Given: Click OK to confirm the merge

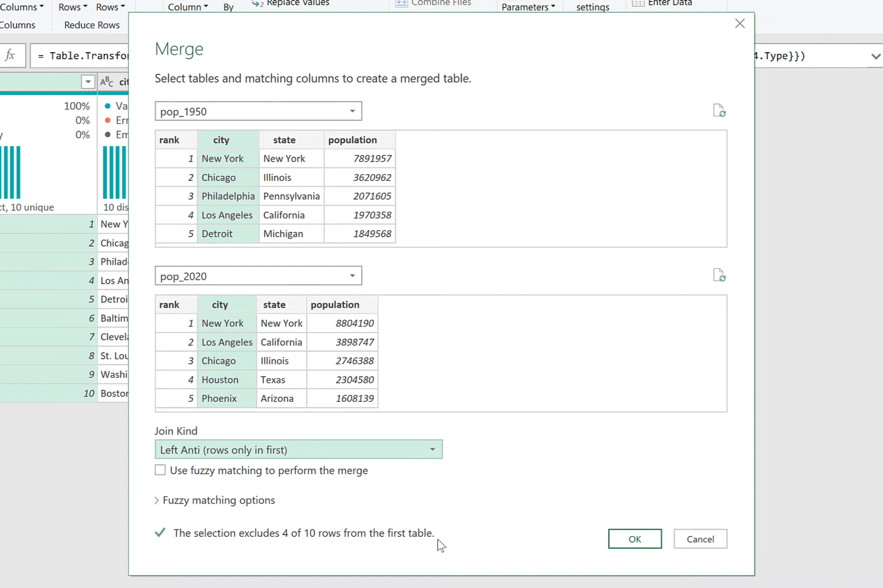Looking at the screenshot, I should (635, 539).
